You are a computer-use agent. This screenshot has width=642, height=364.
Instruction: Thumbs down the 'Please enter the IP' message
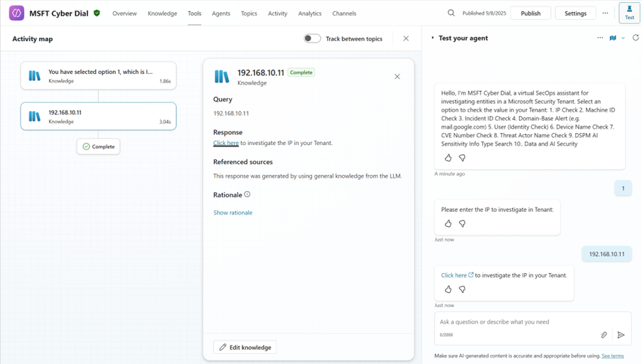pos(462,223)
